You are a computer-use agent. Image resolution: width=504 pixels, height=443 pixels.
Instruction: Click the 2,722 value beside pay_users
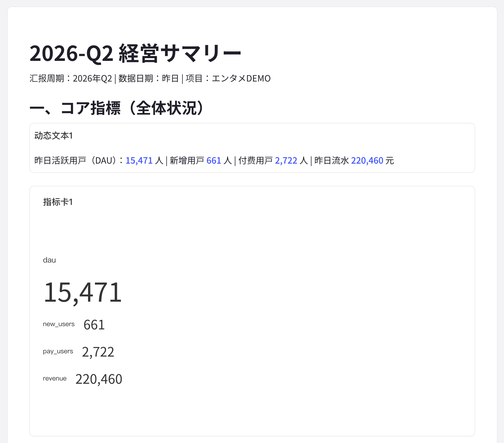pos(98,352)
